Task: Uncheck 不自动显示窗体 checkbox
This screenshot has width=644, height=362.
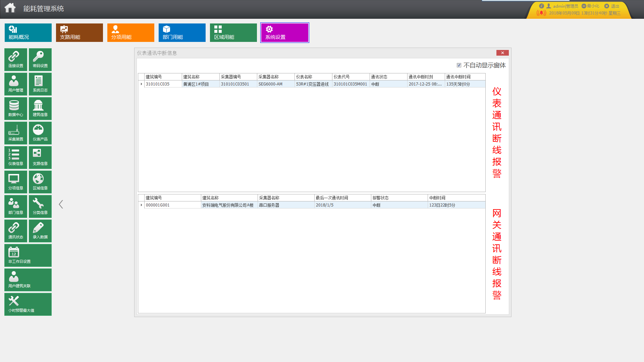Action: pos(459,65)
